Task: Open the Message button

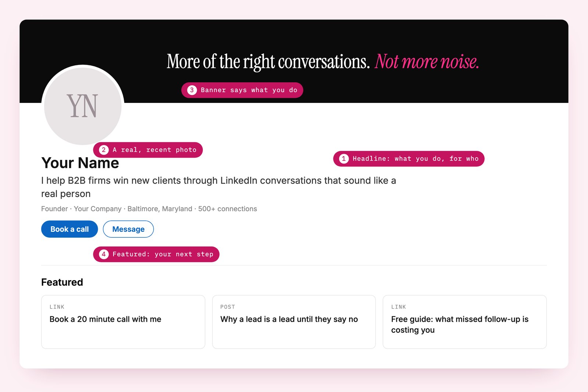Action: (128, 229)
